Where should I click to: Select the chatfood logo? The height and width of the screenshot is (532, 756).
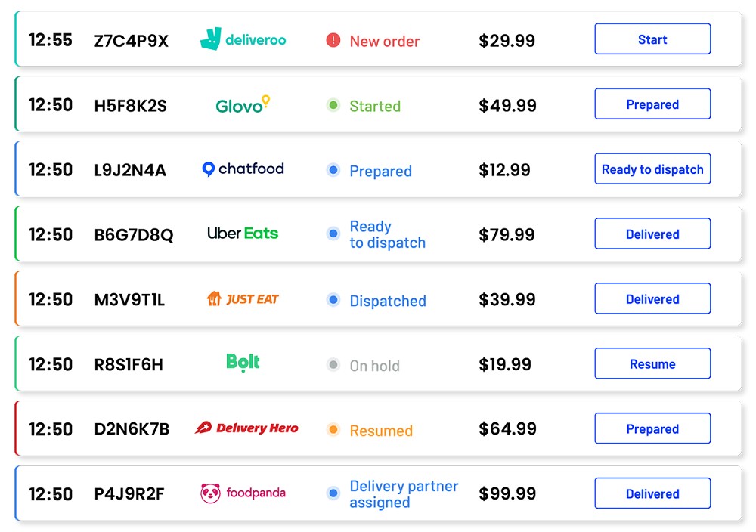tap(243, 169)
